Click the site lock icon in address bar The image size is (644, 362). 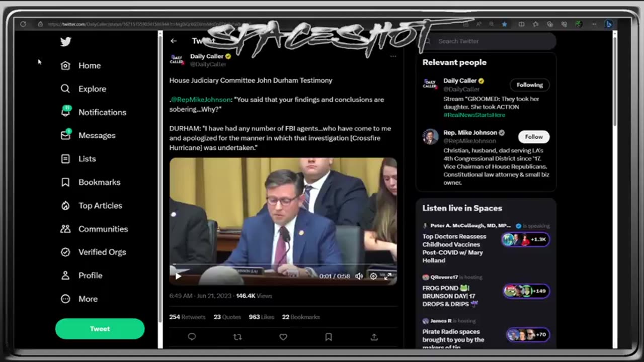[x=40, y=24]
